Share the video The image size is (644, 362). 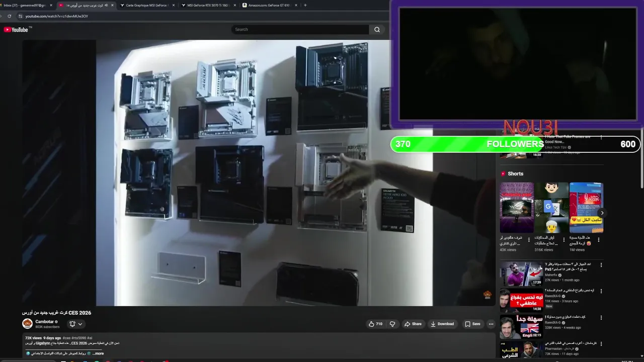tap(413, 324)
